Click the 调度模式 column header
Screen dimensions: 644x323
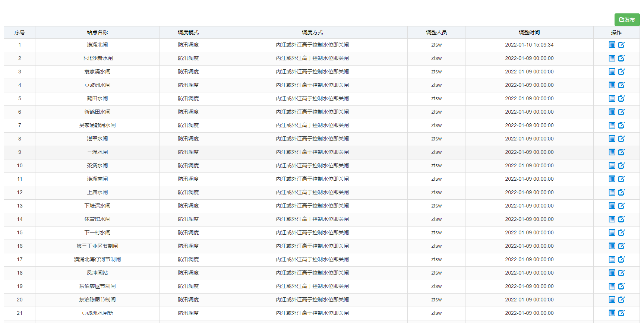(x=188, y=32)
